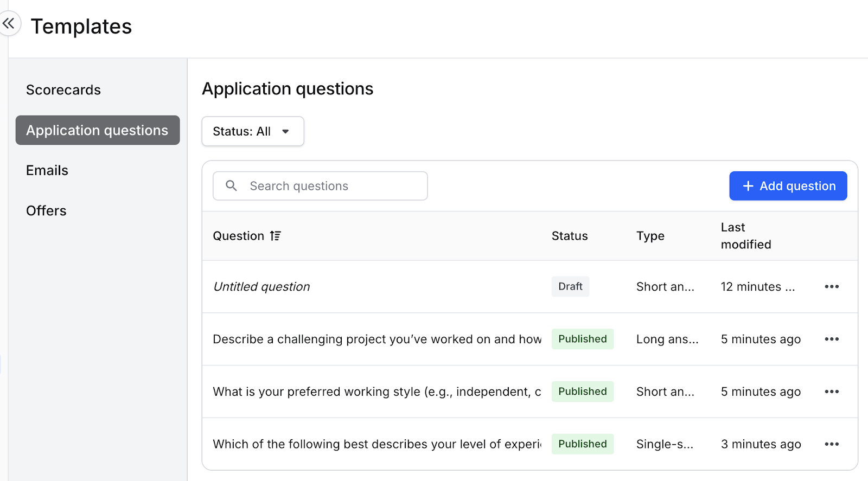The width and height of the screenshot is (868, 481).
Task: Go to the Offers templates tab
Action: tap(46, 210)
